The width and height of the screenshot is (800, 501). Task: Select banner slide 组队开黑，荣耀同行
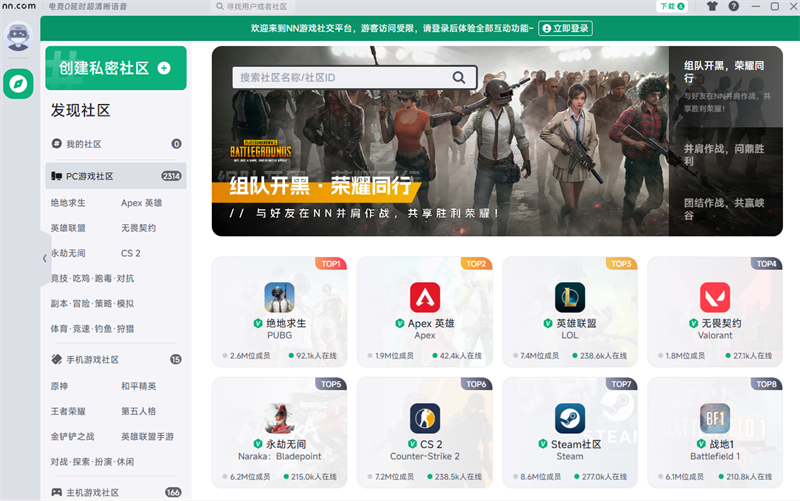coord(726,86)
